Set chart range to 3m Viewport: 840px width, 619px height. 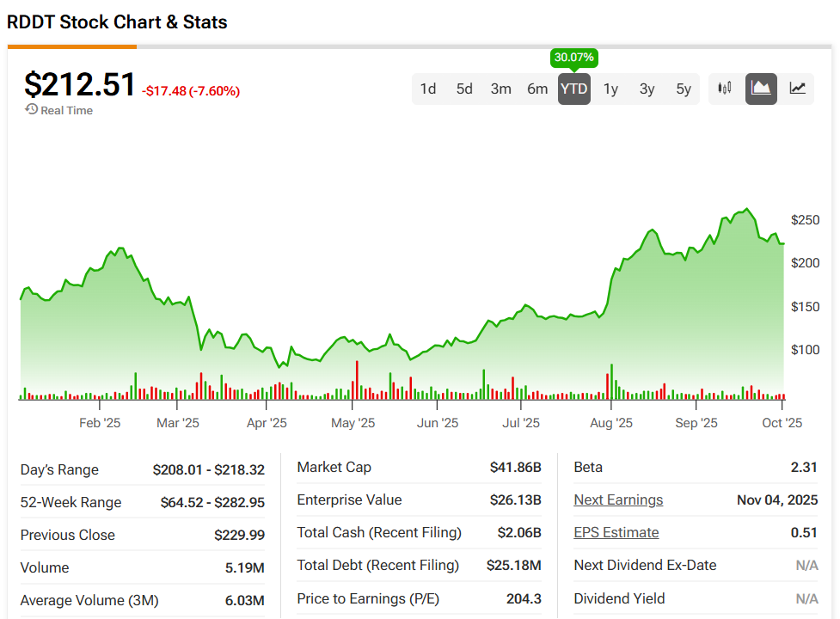501,89
